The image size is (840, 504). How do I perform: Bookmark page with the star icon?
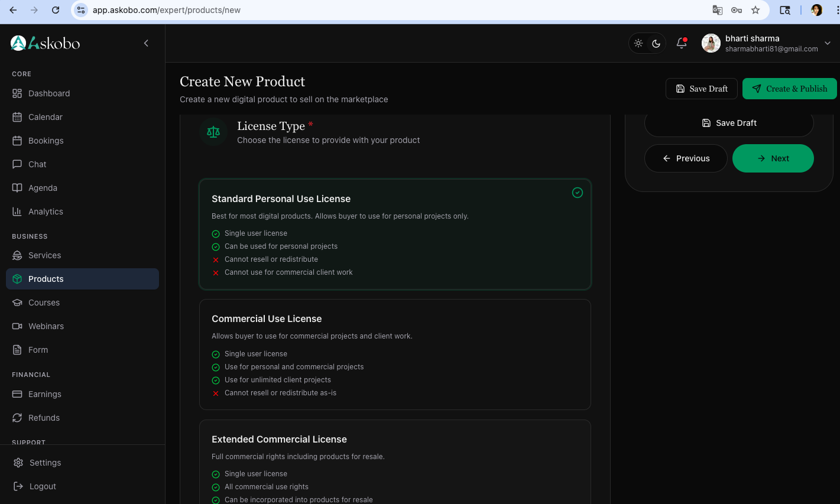[x=755, y=10]
